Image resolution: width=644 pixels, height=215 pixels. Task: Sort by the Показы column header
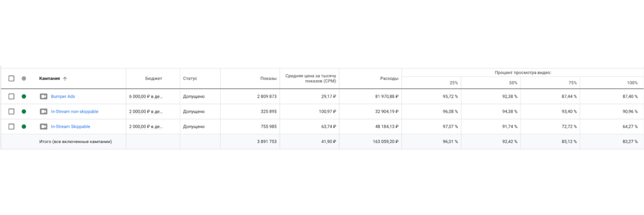click(268, 78)
